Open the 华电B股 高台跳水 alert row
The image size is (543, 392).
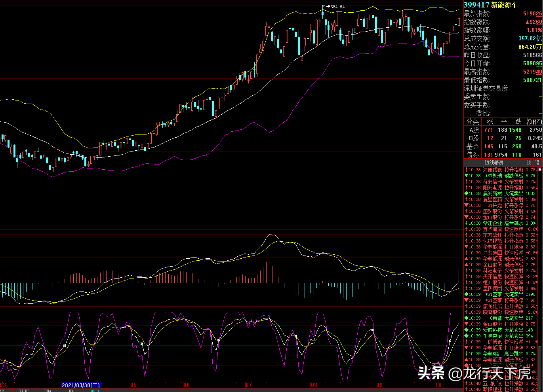(x=501, y=354)
